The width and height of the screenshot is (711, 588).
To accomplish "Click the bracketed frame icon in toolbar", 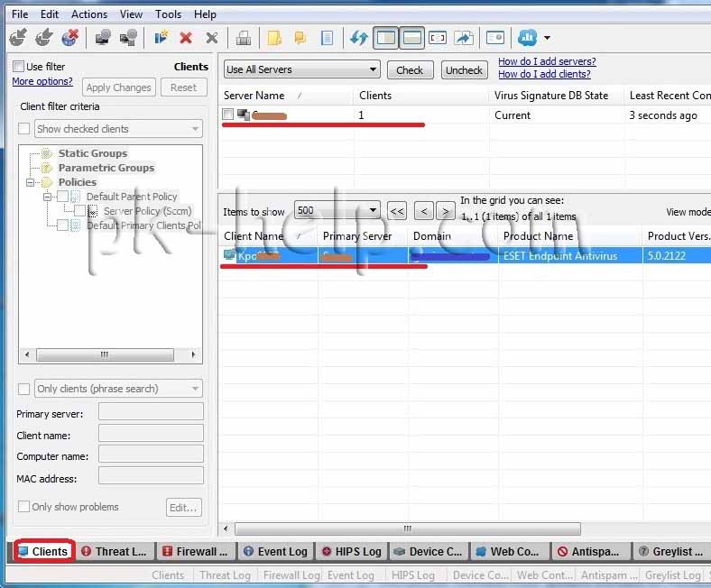I will pyautogui.click(x=437, y=38).
